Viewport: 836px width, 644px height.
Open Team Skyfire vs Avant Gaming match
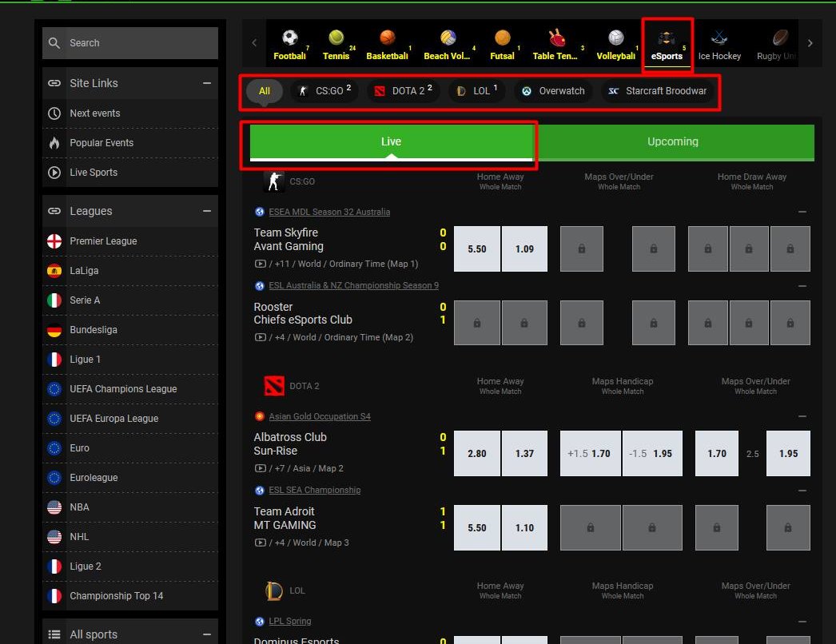point(289,240)
